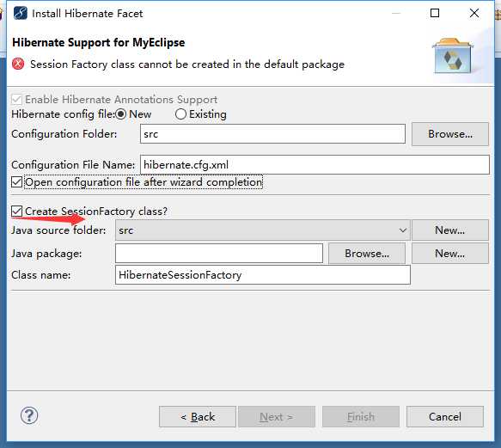Click the MyEclipse title bar app icon
The width and height of the screenshot is (501, 448).
pos(20,14)
